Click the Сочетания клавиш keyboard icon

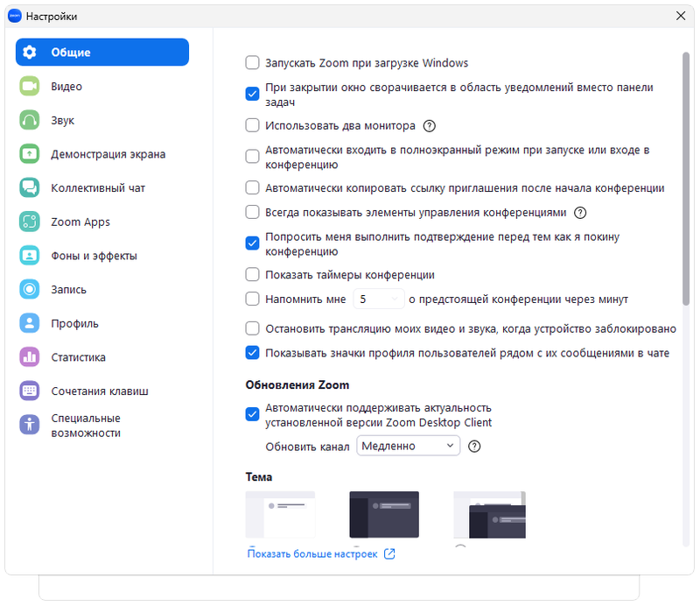[30, 391]
